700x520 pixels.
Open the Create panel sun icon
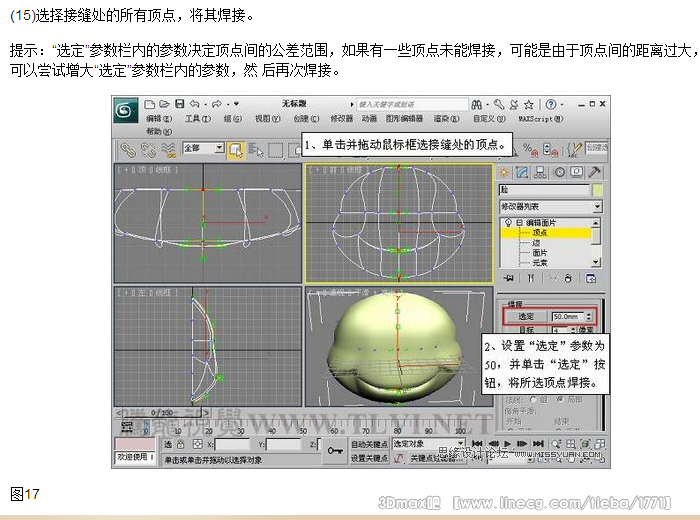[x=504, y=172]
